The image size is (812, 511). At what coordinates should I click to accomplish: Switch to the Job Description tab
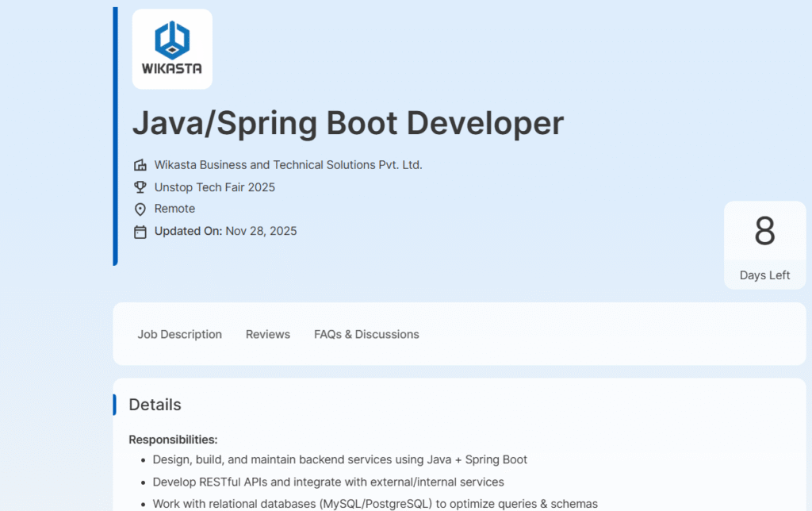point(179,334)
